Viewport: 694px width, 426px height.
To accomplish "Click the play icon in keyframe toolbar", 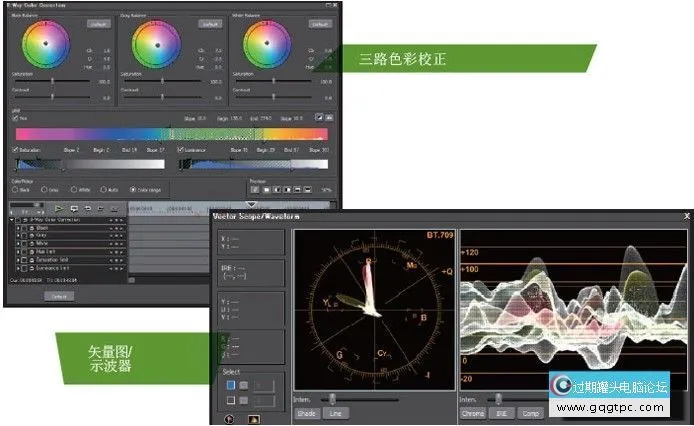I will point(58,208).
